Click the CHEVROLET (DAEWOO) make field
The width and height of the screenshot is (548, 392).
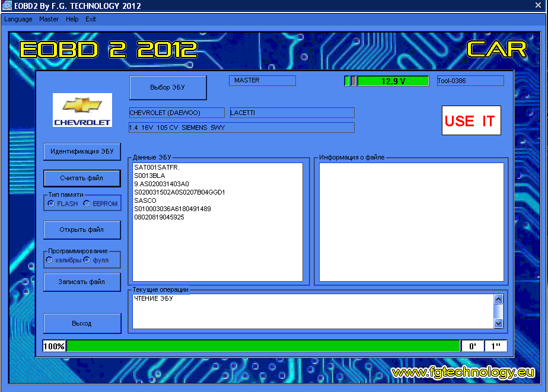tap(177, 113)
